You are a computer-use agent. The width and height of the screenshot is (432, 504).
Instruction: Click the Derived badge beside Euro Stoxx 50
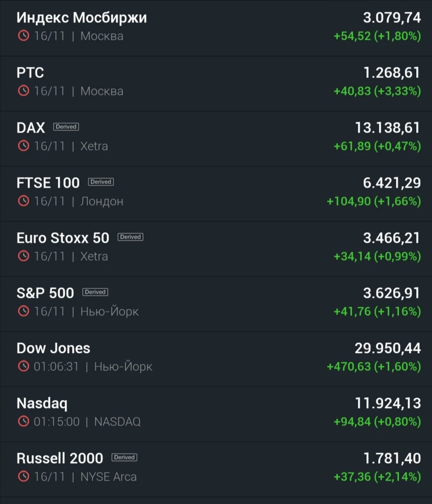130,237
